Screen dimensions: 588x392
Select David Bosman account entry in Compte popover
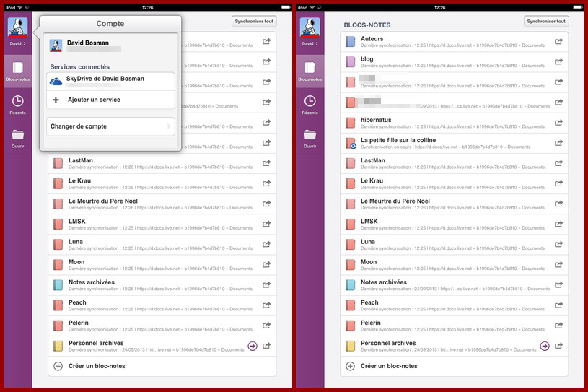(x=110, y=45)
